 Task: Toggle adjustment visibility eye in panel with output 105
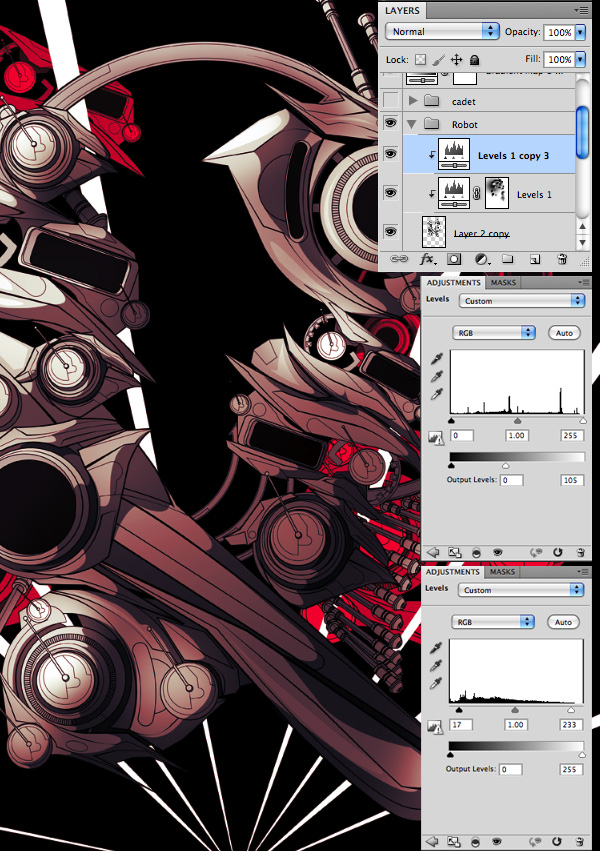coord(497,552)
